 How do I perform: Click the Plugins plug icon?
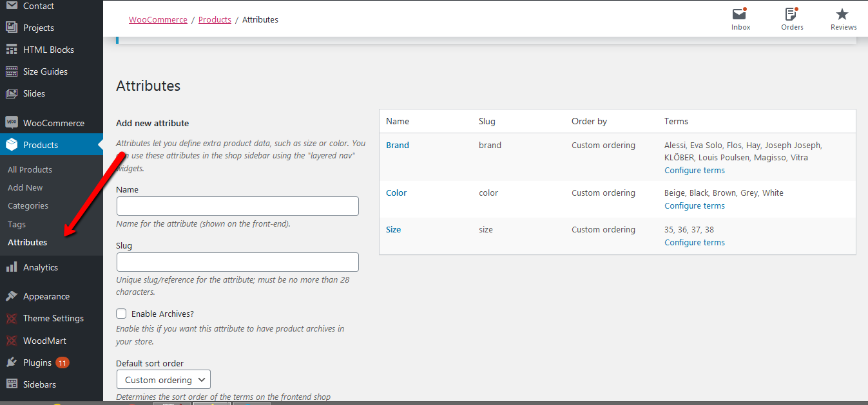[12, 363]
